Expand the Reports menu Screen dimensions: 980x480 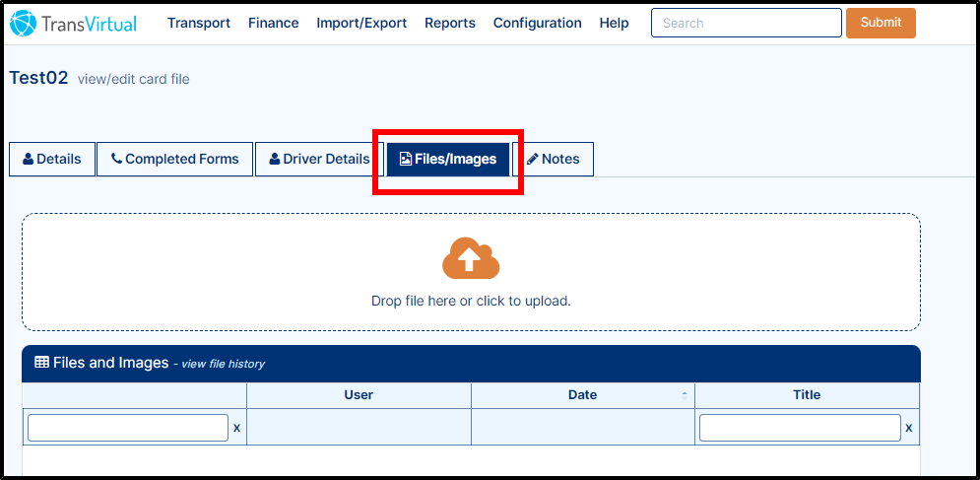450,23
